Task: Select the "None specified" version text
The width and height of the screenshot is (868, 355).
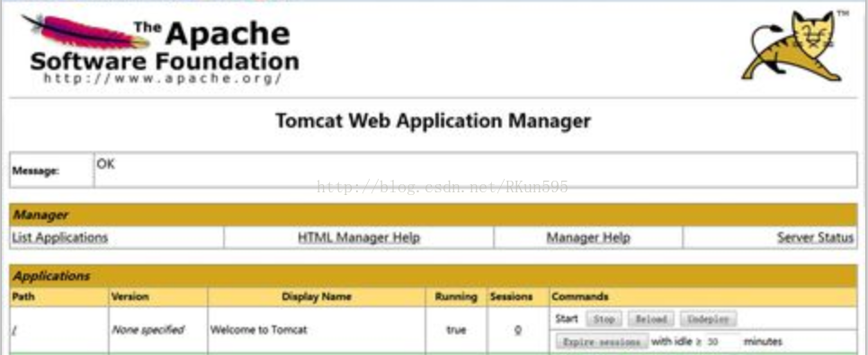Action: [148, 330]
